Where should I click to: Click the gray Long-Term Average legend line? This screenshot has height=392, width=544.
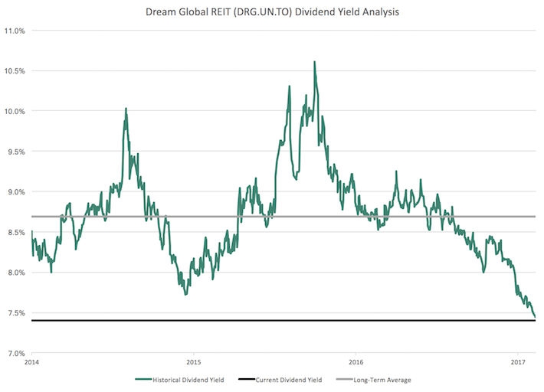(345, 380)
